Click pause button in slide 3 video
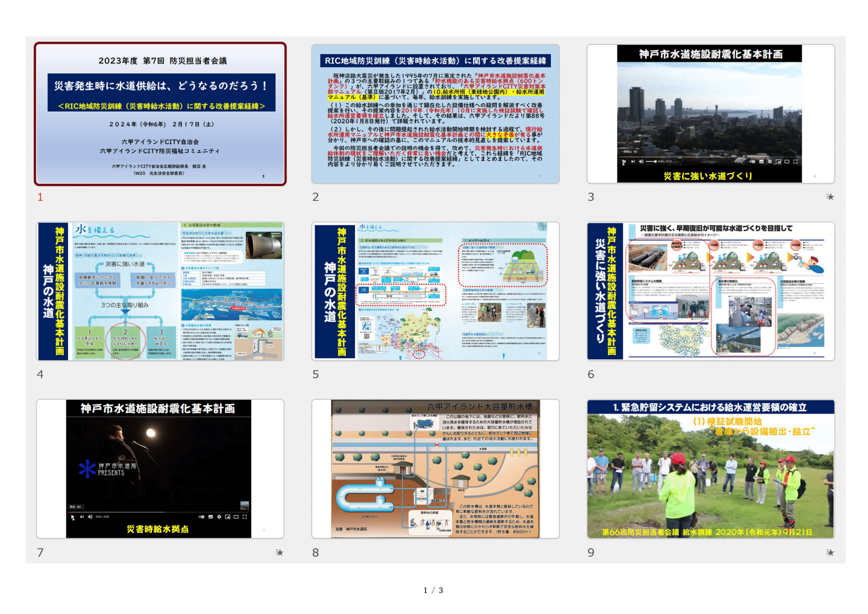Image resolution: width=868 pixels, height=614 pixels. click(x=624, y=162)
